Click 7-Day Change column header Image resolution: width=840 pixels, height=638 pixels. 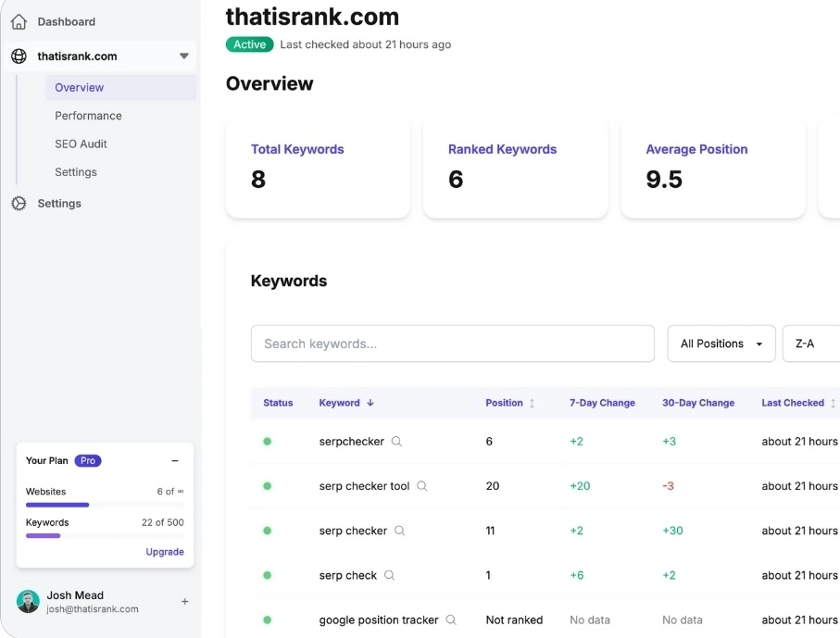tap(602, 403)
